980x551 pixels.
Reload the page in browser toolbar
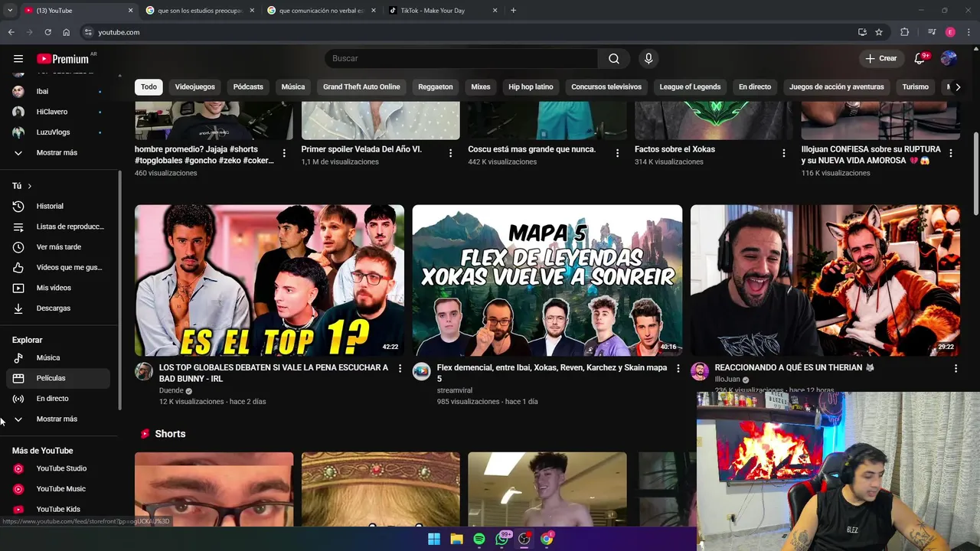(x=47, y=32)
